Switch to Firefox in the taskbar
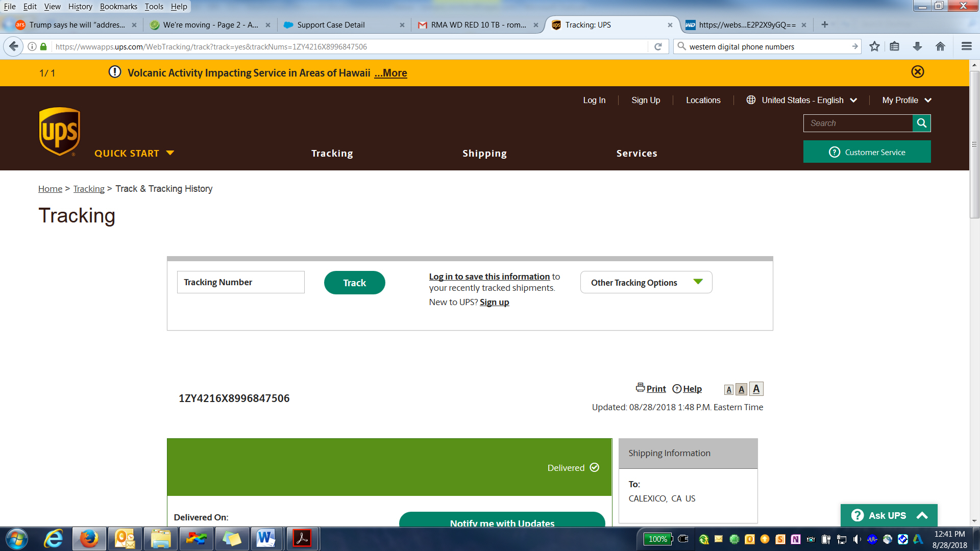This screenshot has height=551, width=980. 89,539
